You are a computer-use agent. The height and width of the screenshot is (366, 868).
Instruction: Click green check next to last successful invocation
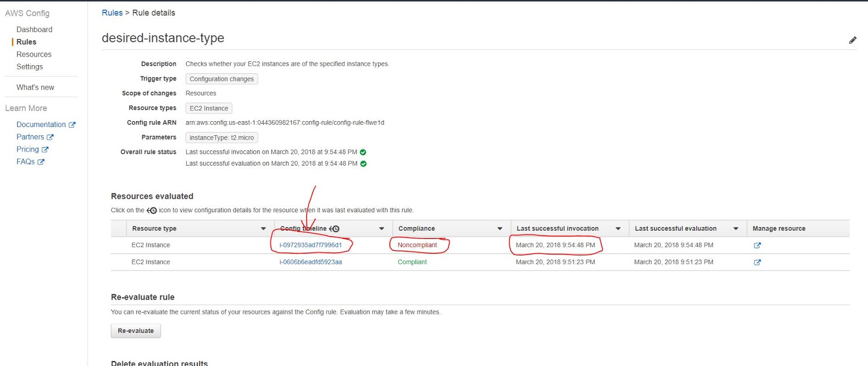pyautogui.click(x=363, y=153)
